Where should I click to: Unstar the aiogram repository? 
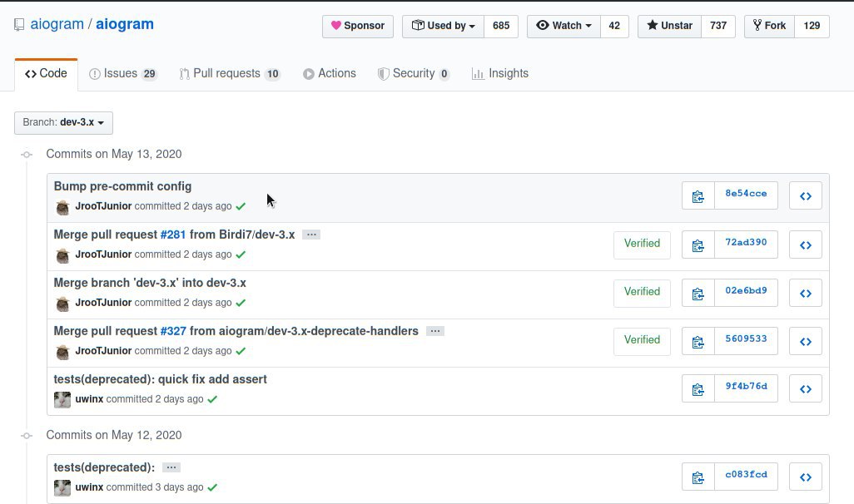(669, 26)
